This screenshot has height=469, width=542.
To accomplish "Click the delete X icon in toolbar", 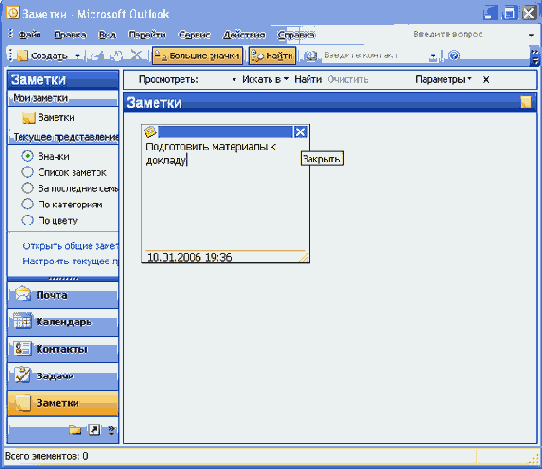I will coord(137,55).
